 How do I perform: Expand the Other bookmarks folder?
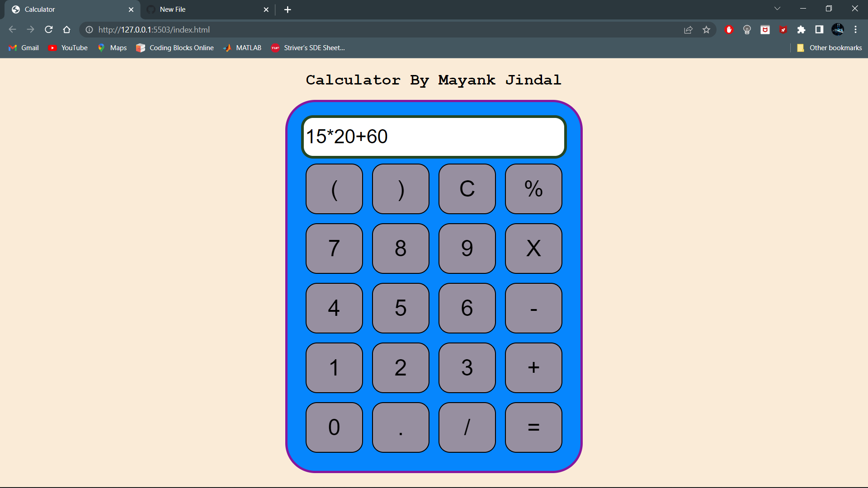pos(830,47)
